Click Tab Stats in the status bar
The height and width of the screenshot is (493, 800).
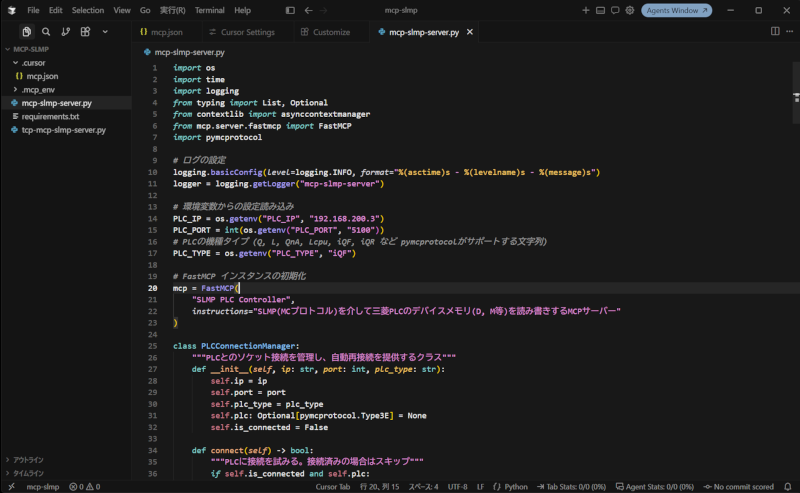coord(571,487)
